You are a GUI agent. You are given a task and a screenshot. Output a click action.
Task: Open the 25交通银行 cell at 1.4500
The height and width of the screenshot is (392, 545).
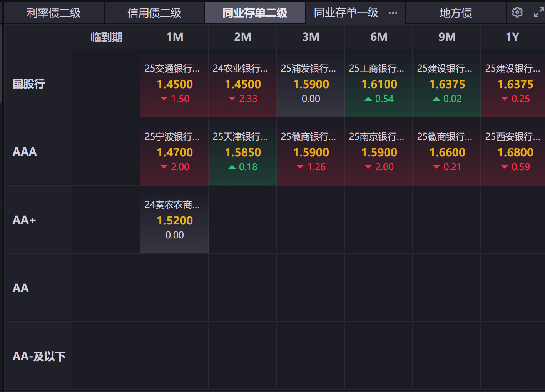click(x=174, y=83)
